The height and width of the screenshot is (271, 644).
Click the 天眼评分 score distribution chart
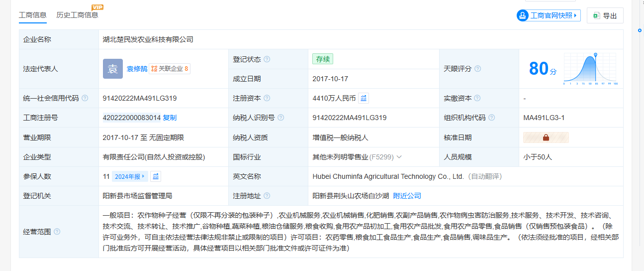590,69
